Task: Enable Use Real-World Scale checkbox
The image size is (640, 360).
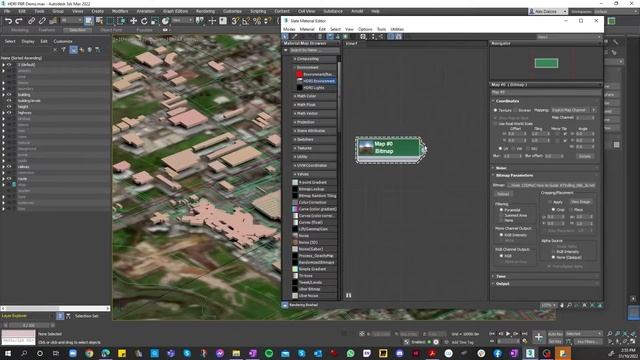Action: 496,124
